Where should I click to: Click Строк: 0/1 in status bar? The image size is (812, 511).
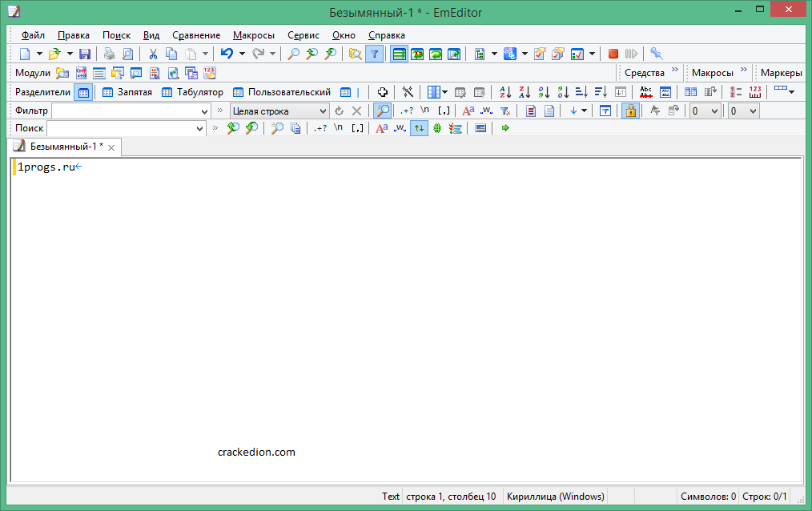pyautogui.click(x=765, y=497)
